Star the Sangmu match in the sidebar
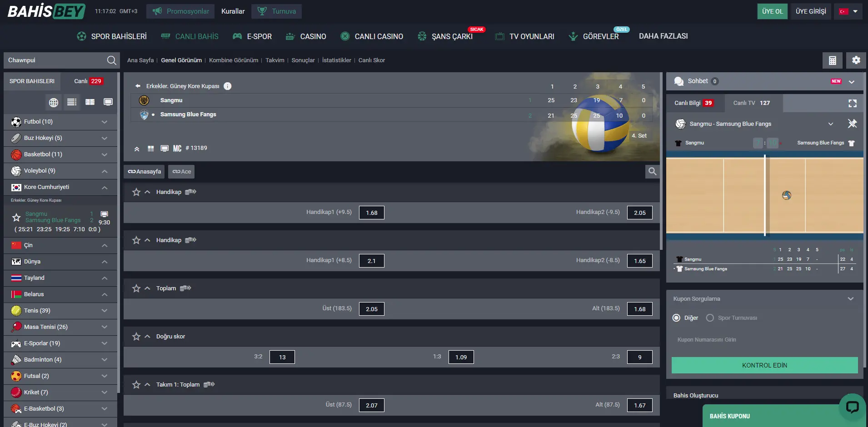Image resolution: width=868 pixels, height=427 pixels. coord(16,217)
